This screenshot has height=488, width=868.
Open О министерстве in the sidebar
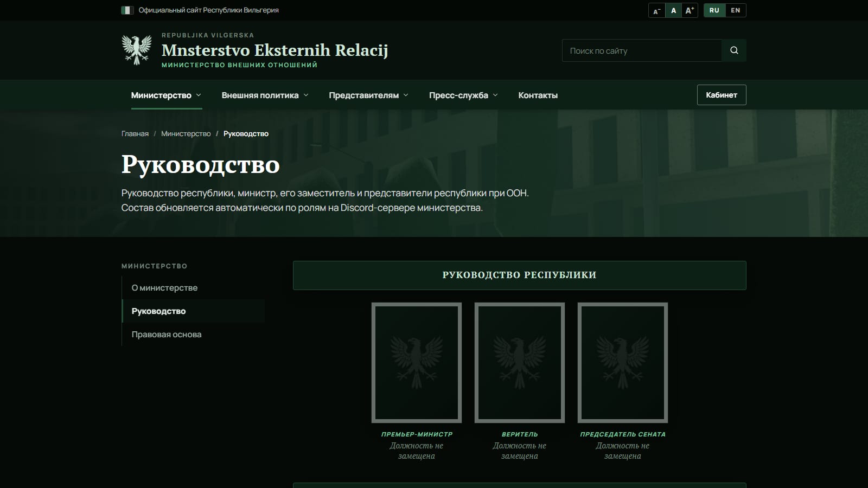194,288
